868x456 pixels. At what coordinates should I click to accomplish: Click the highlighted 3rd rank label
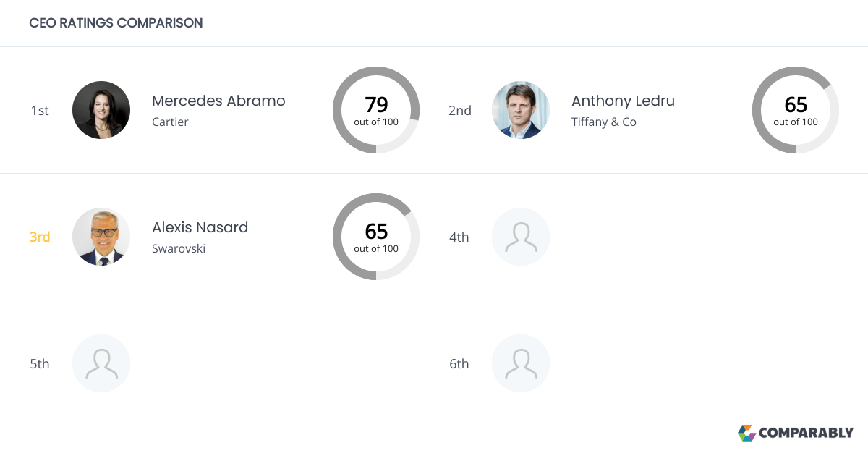pyautogui.click(x=40, y=237)
